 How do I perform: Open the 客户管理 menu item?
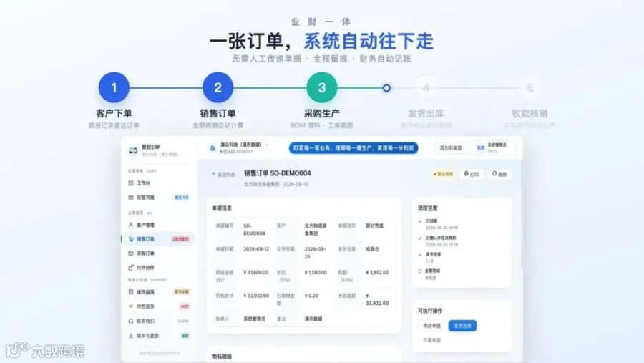tap(160, 225)
